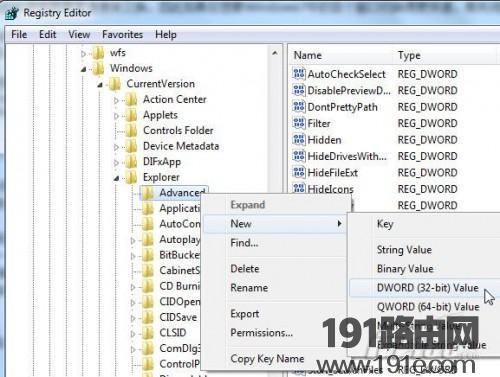Open the Help menu
500x377 pixels.
166,34
